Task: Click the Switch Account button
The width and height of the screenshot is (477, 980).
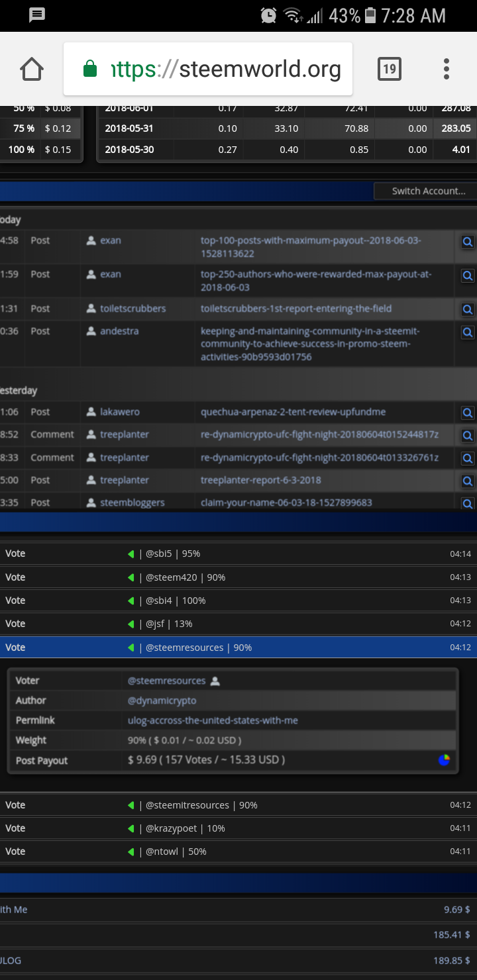Action: (x=425, y=191)
